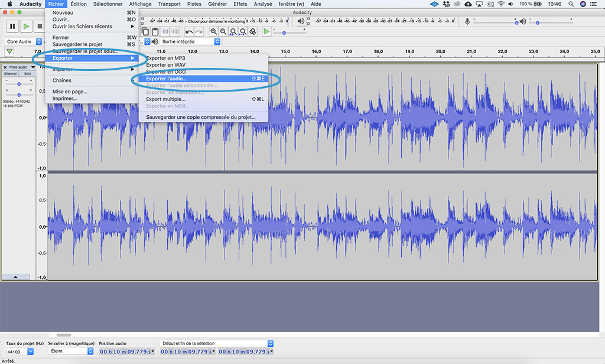Click the Fit Selection zoom icon

click(x=233, y=32)
